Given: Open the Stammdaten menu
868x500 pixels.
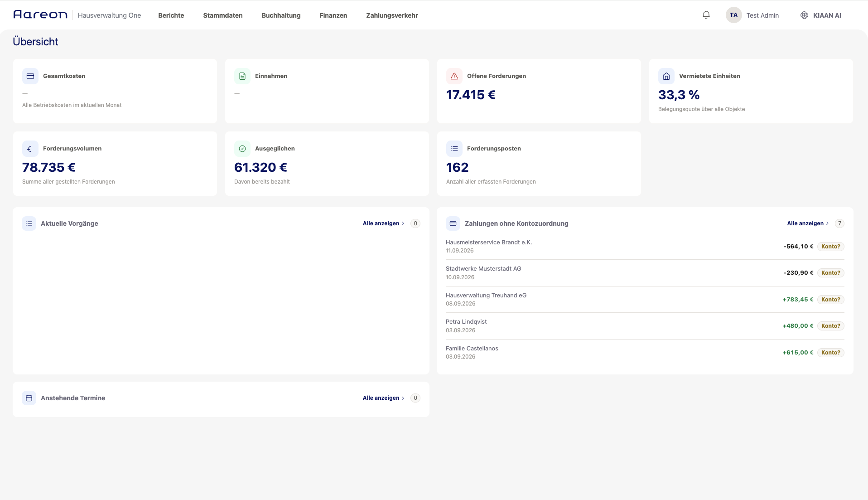Looking at the screenshot, I should pyautogui.click(x=223, y=15).
